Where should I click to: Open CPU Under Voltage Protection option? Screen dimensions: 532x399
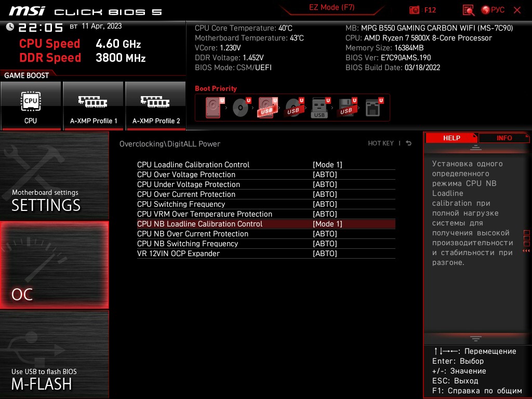click(266, 184)
